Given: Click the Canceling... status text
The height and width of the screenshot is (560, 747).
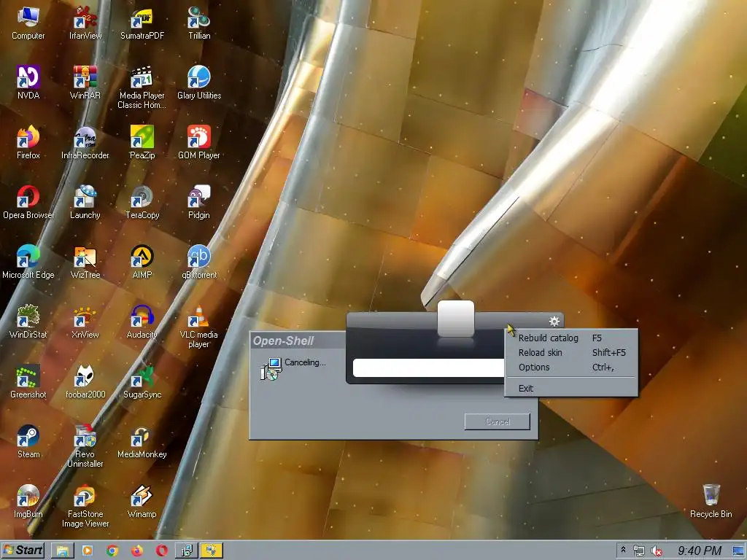Looking at the screenshot, I should click(305, 362).
